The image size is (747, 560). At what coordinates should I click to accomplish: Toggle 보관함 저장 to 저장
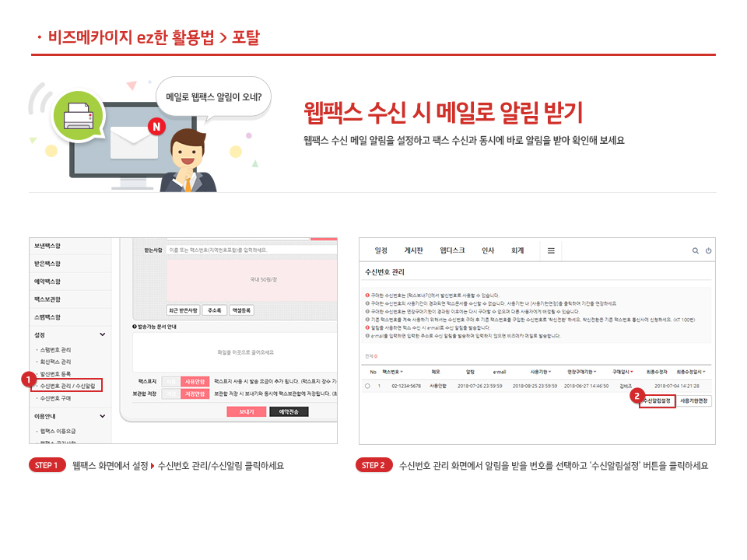(x=171, y=394)
